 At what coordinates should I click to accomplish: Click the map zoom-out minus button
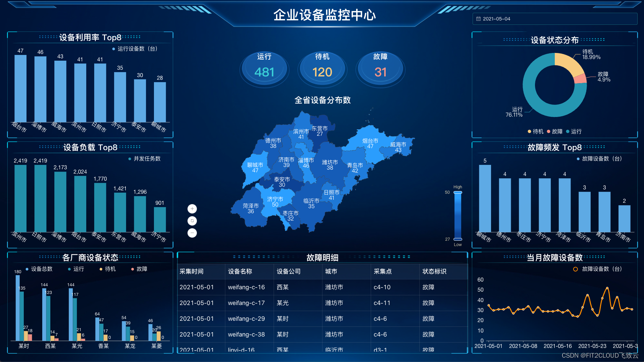pos(192,233)
